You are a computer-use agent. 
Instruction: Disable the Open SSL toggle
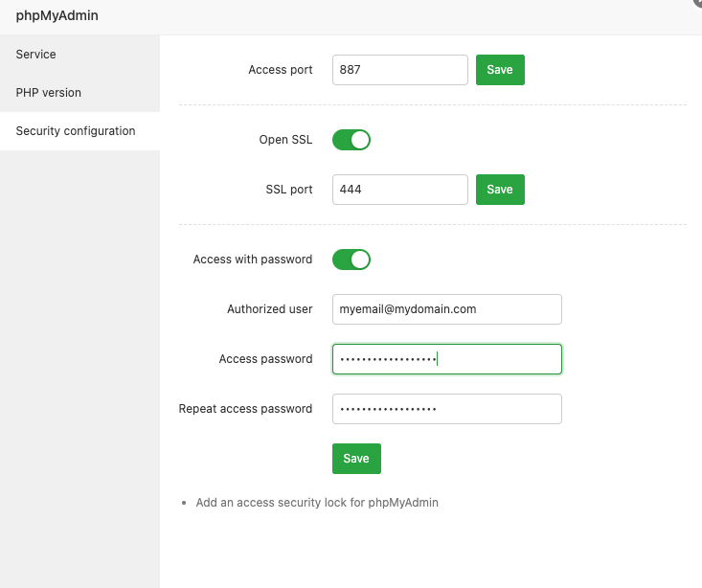pos(351,140)
